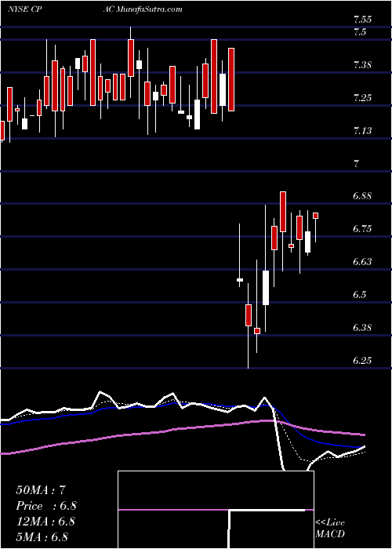The height and width of the screenshot is (549, 392).
Task: Click inside the MACD indicator box
Action: (x=216, y=510)
